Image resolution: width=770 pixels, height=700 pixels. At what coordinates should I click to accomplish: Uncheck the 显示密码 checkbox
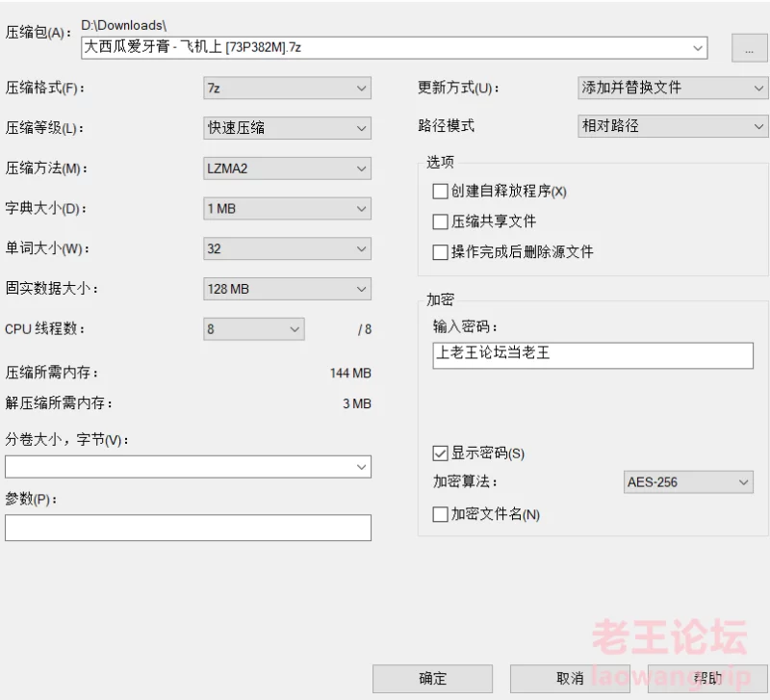pyautogui.click(x=441, y=453)
